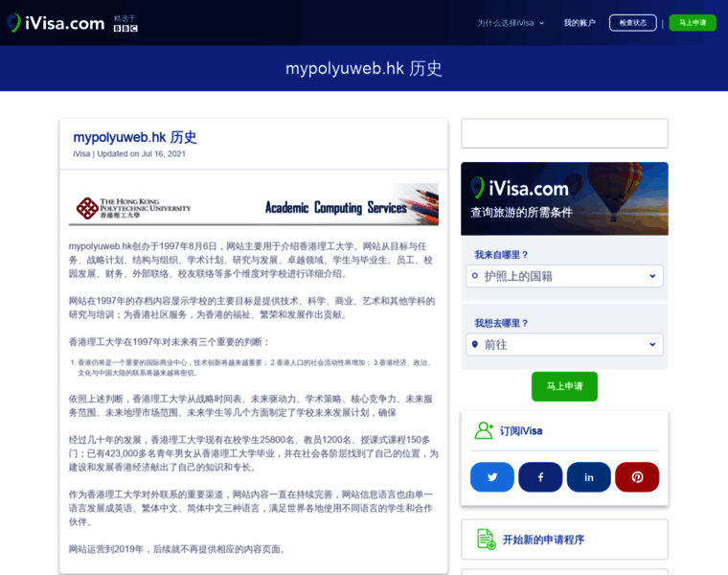Screen dimensions: 728x575
Task: Click the 订阅iVisa user icon
Action: pos(484,430)
